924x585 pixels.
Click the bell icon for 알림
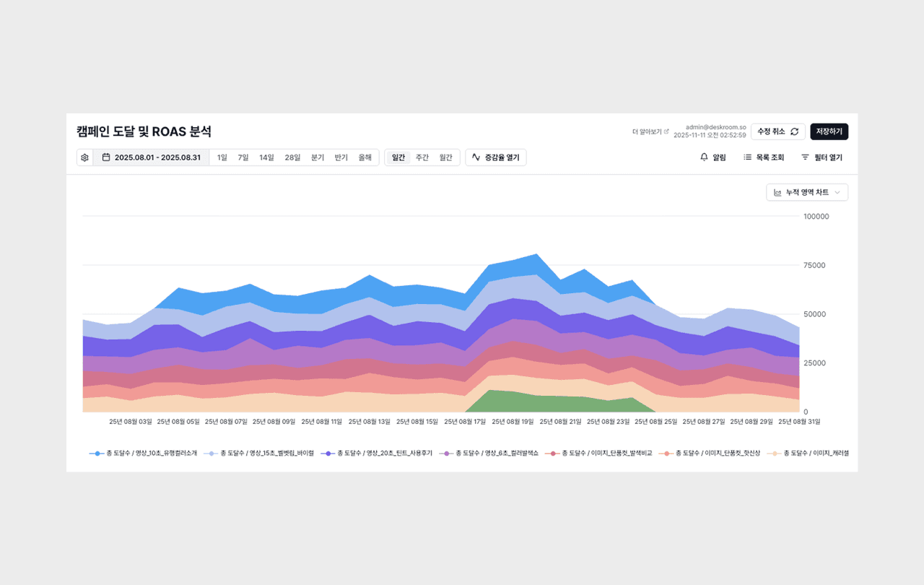(x=704, y=157)
